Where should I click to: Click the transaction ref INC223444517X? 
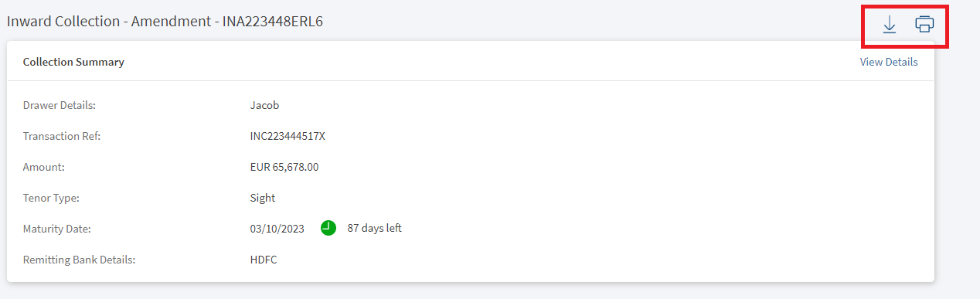(x=282, y=136)
